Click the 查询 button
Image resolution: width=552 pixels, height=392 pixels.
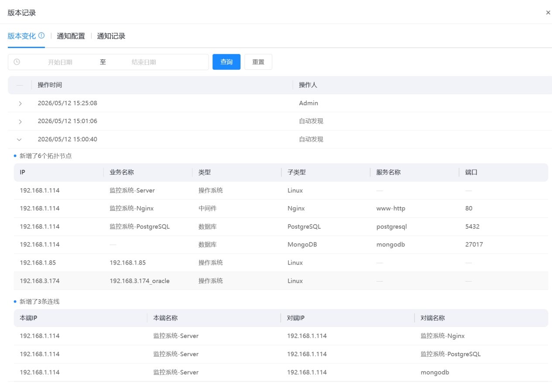tap(226, 62)
